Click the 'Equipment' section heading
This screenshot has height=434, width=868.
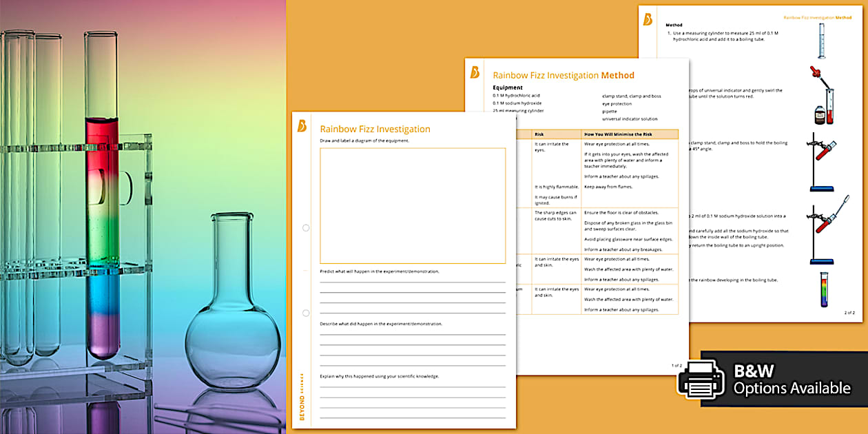point(508,87)
